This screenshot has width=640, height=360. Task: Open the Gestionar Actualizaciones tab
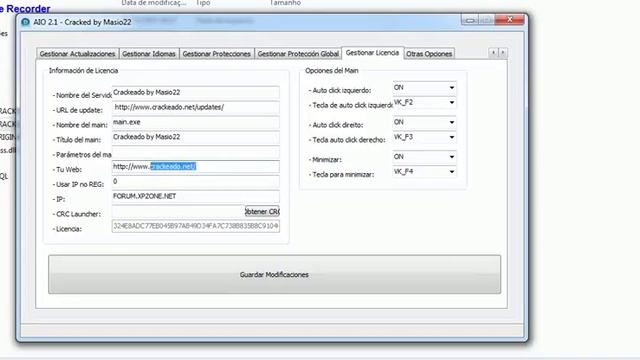coord(78,54)
